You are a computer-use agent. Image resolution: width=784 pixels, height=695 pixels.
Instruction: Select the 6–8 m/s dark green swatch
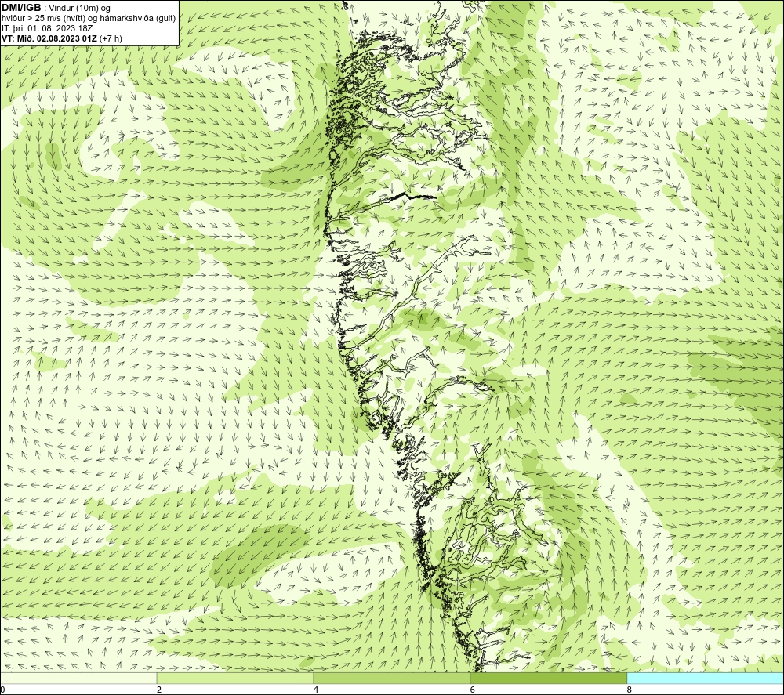tap(549, 678)
